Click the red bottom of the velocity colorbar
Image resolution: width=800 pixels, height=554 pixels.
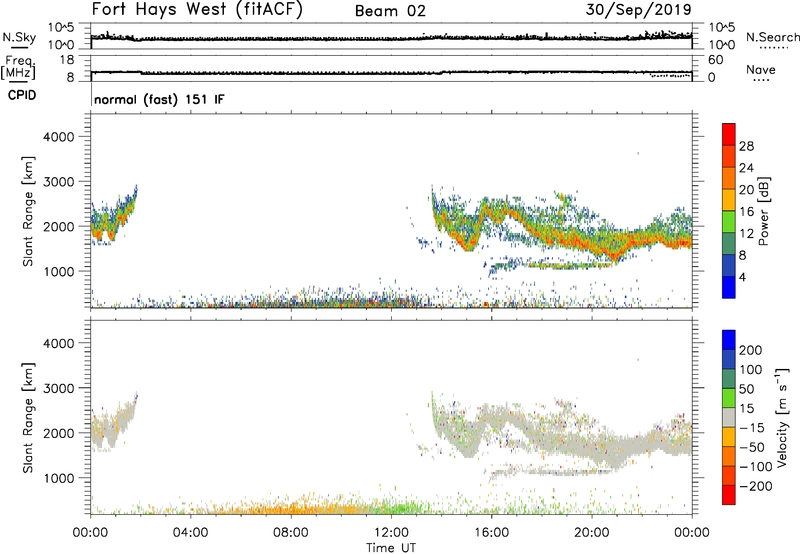pyautogui.click(x=729, y=495)
